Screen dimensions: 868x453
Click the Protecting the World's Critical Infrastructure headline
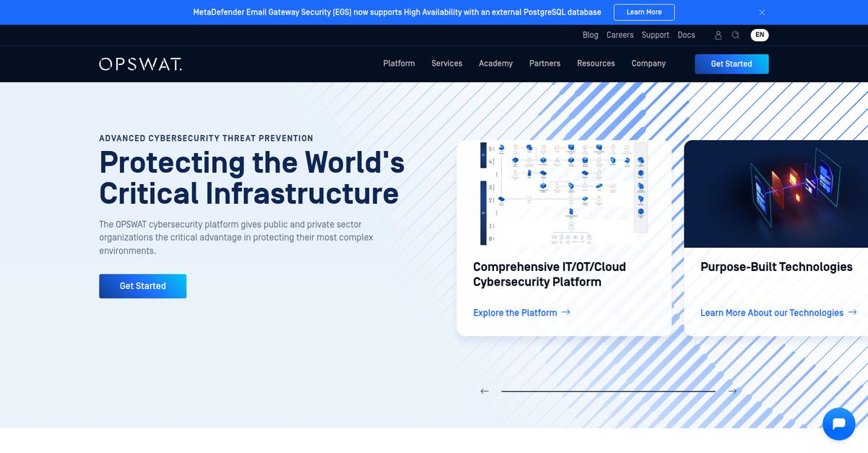[252, 178]
